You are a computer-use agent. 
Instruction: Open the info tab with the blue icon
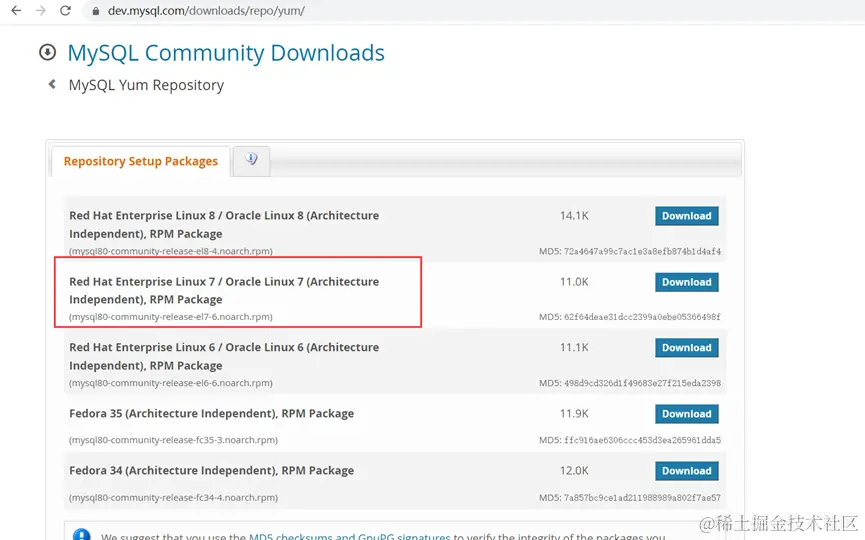coord(252,161)
